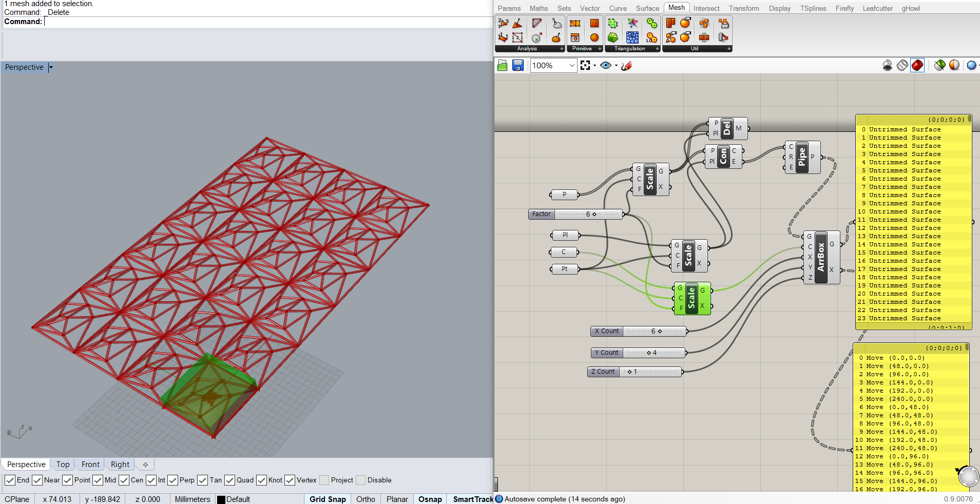This screenshot has width=980, height=504.
Task: Expand the Util panel plus button
Action: point(729,49)
